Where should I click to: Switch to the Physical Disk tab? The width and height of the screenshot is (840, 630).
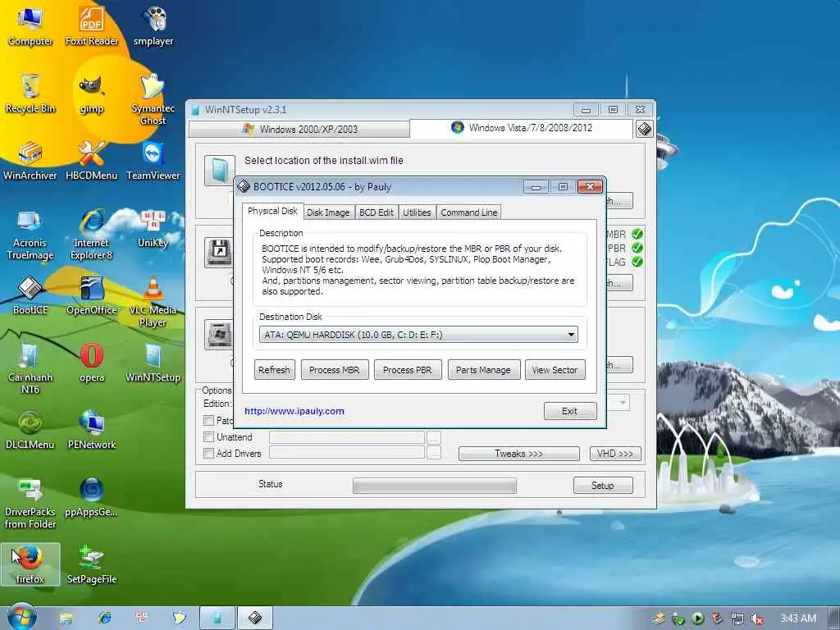click(272, 211)
